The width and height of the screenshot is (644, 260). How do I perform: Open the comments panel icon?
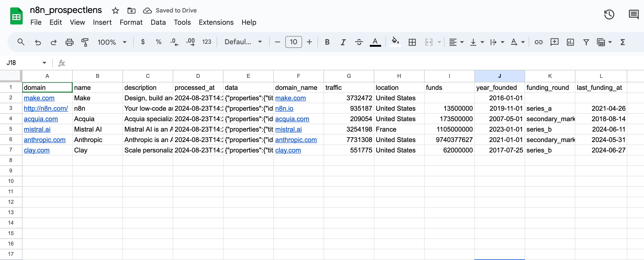634,14
